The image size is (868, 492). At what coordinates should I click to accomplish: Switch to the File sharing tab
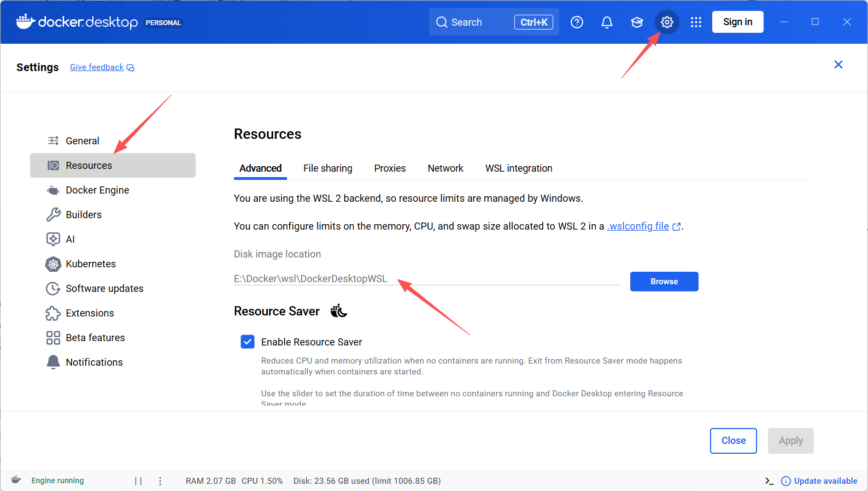328,168
